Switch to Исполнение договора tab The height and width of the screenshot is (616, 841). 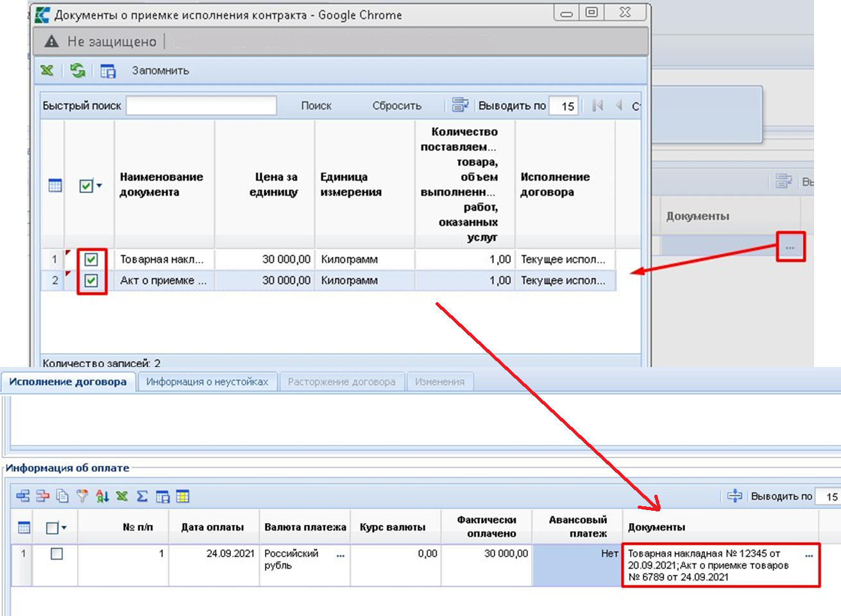[68, 382]
